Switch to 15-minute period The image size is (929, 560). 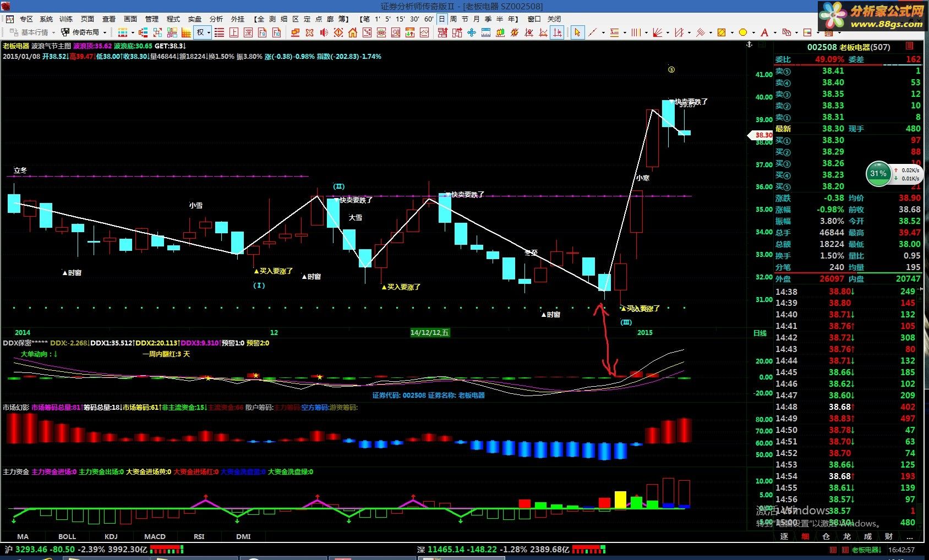(400, 19)
